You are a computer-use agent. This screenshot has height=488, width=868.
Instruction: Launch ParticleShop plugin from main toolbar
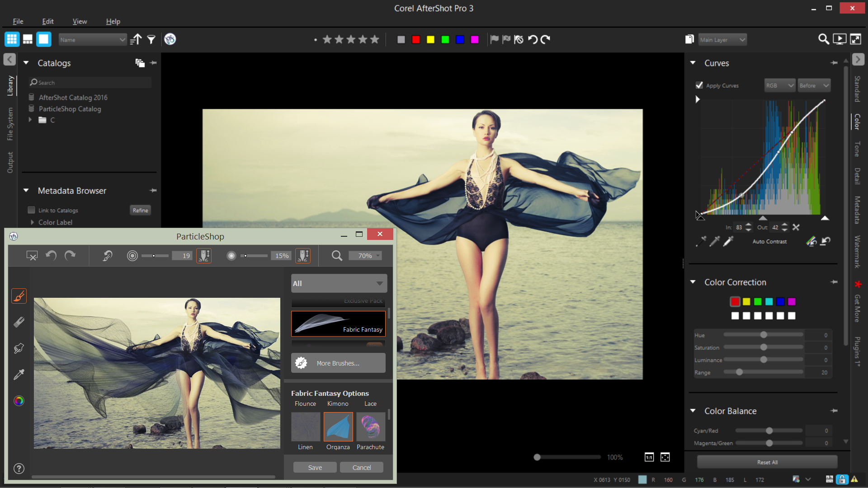[x=170, y=39]
